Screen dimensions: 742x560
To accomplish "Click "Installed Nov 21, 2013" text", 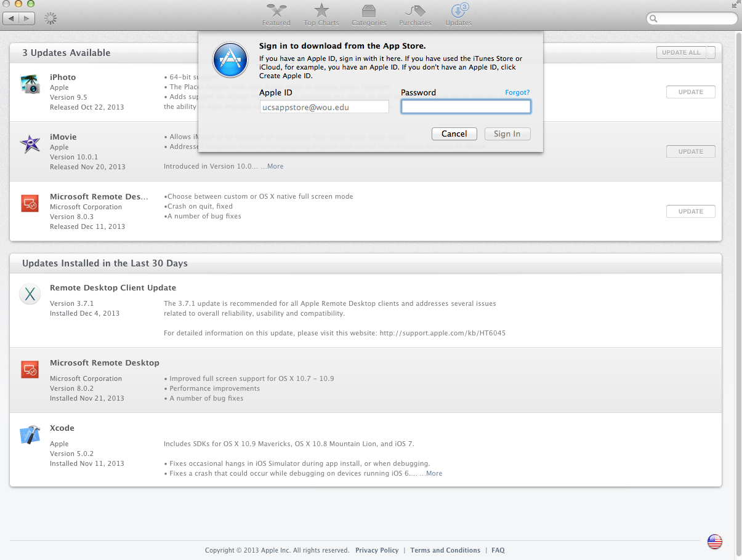I will pos(87,398).
